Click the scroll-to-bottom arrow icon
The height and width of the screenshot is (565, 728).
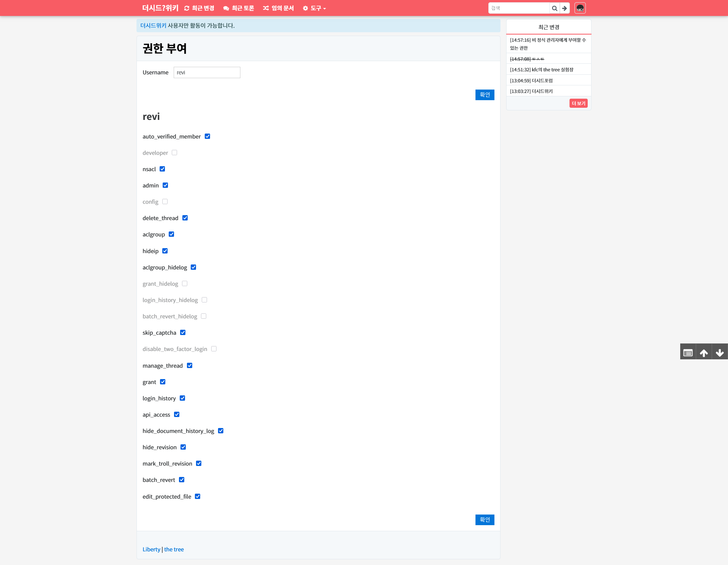(x=720, y=352)
